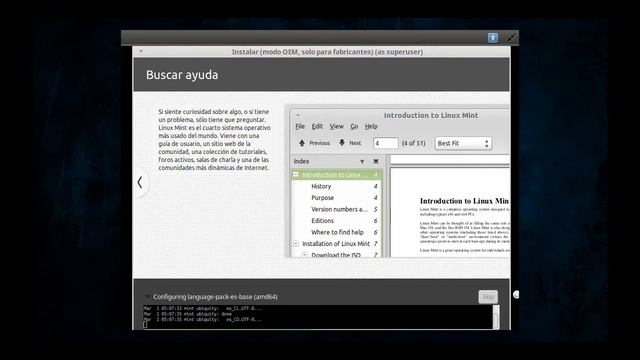The image size is (640, 360).
Task: Collapse the Download the ISO node
Action: pos(305,255)
